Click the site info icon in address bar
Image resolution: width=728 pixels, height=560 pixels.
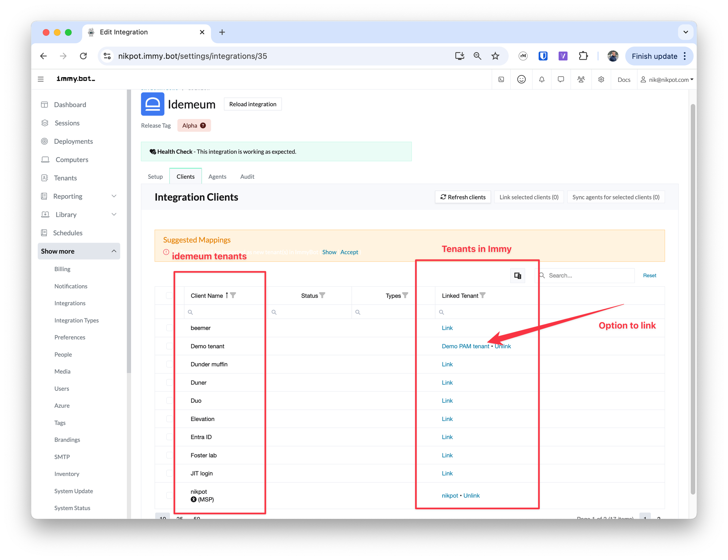click(x=107, y=56)
